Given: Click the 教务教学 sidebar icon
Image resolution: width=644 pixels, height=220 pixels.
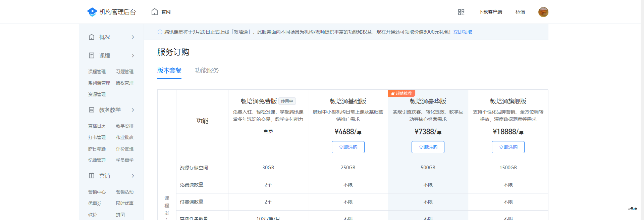Looking at the screenshot, I should [x=92, y=110].
